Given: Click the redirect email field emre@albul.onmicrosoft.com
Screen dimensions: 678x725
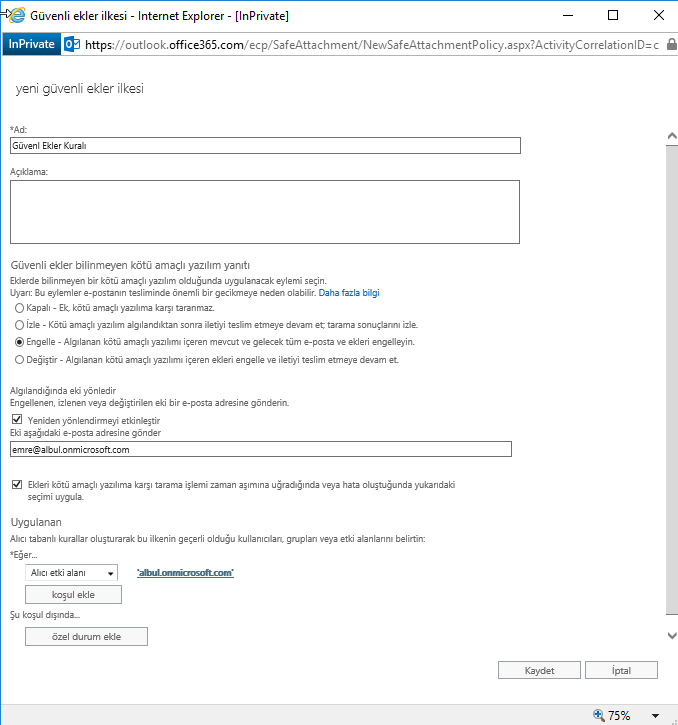Looking at the screenshot, I should tap(261, 449).
